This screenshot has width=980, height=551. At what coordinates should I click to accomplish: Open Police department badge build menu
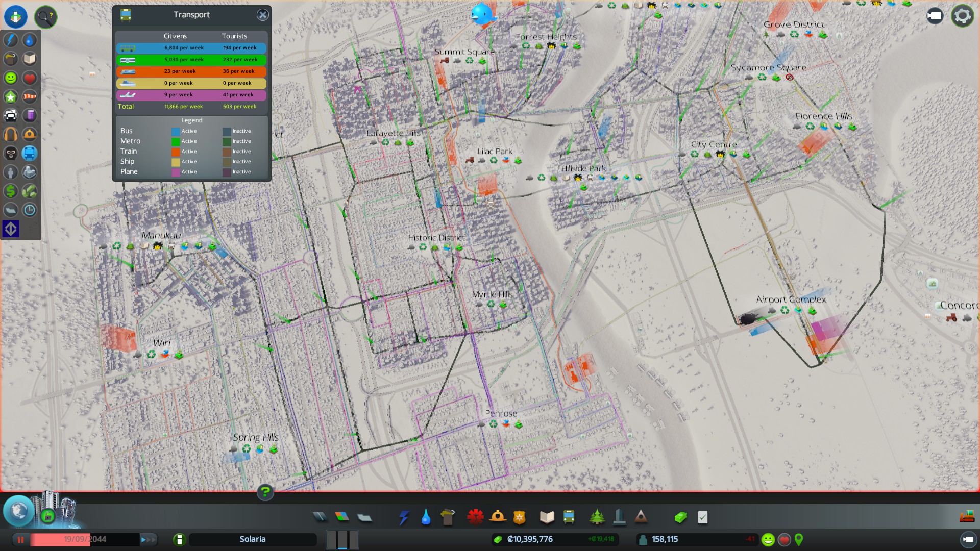(519, 517)
